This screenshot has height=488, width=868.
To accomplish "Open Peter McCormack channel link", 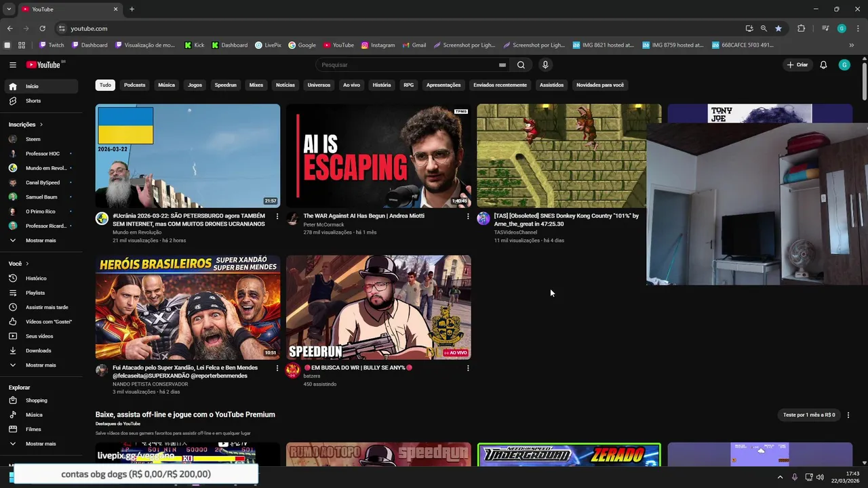I will [323, 224].
